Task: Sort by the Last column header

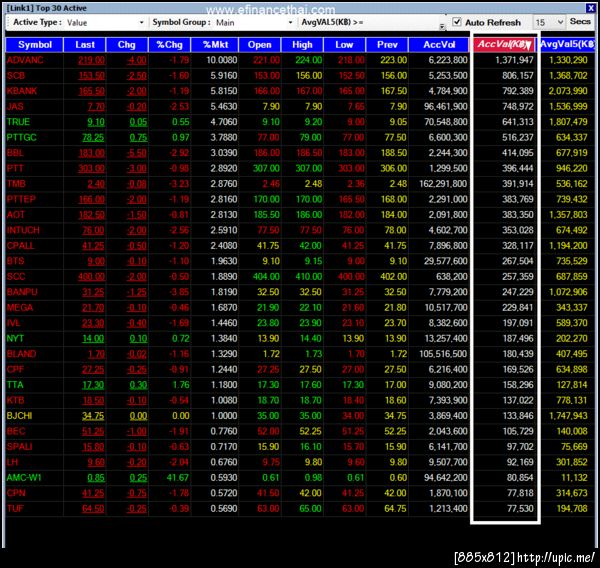Action: [85, 45]
